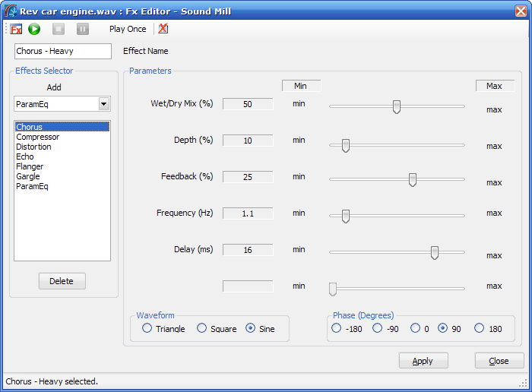Click the Feedback slider thumb
The height and width of the screenshot is (392, 532).
click(412, 180)
